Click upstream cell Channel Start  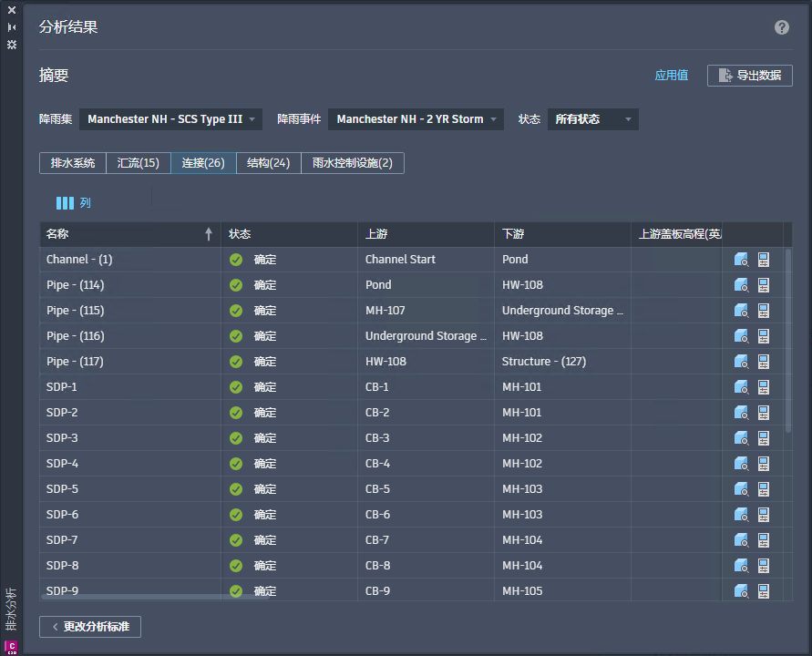tap(400, 260)
